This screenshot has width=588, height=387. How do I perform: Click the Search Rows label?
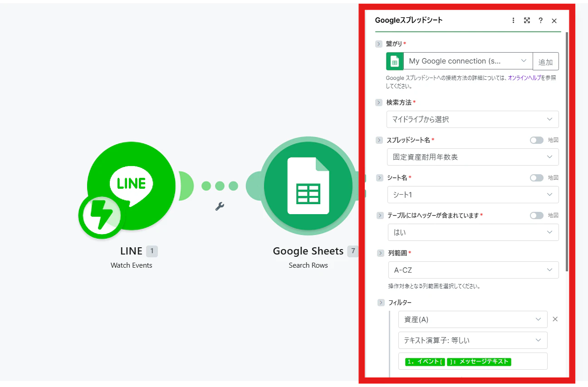[x=308, y=265]
